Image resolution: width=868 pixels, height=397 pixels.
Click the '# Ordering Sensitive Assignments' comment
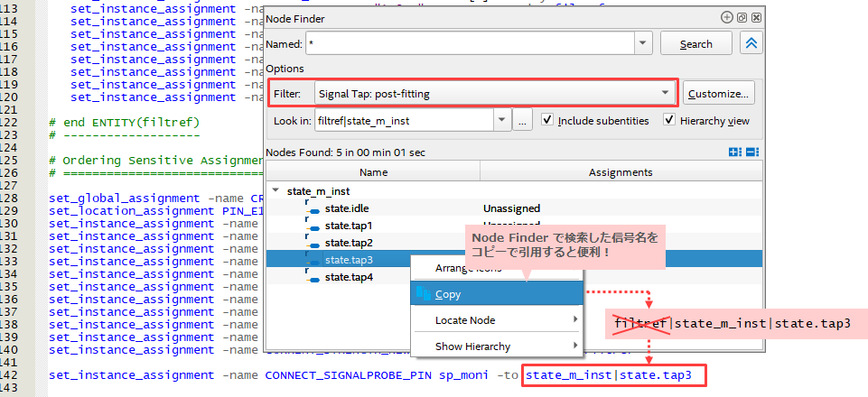[x=156, y=161]
